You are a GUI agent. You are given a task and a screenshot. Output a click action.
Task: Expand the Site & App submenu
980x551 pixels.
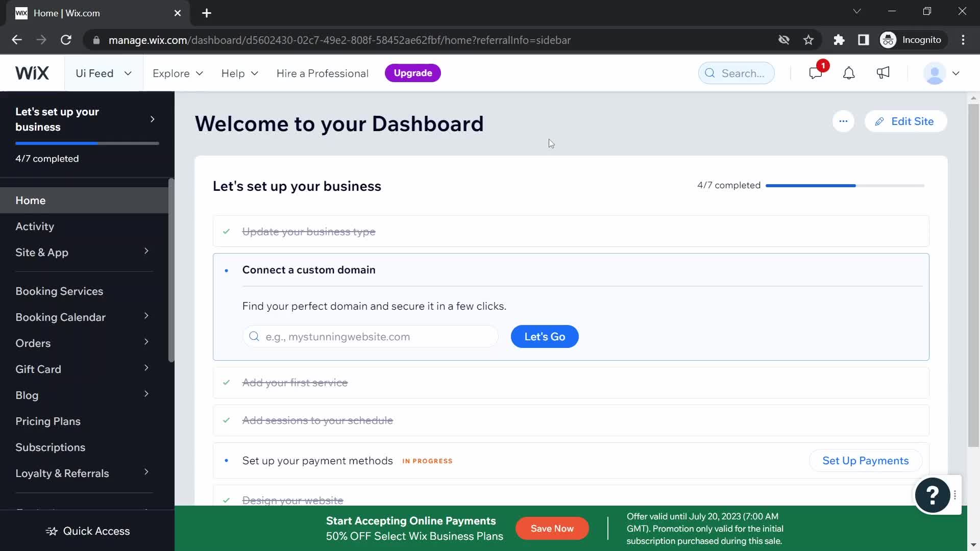point(146,251)
